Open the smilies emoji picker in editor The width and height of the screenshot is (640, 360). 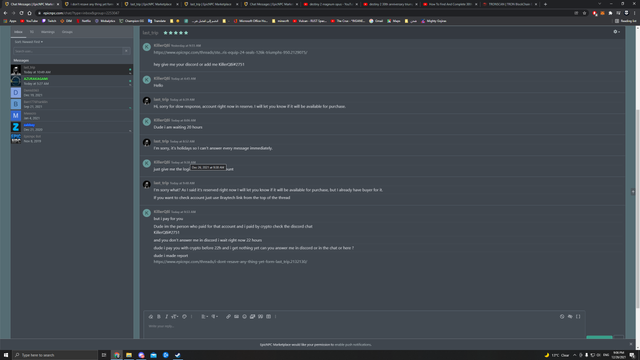pos(244,316)
